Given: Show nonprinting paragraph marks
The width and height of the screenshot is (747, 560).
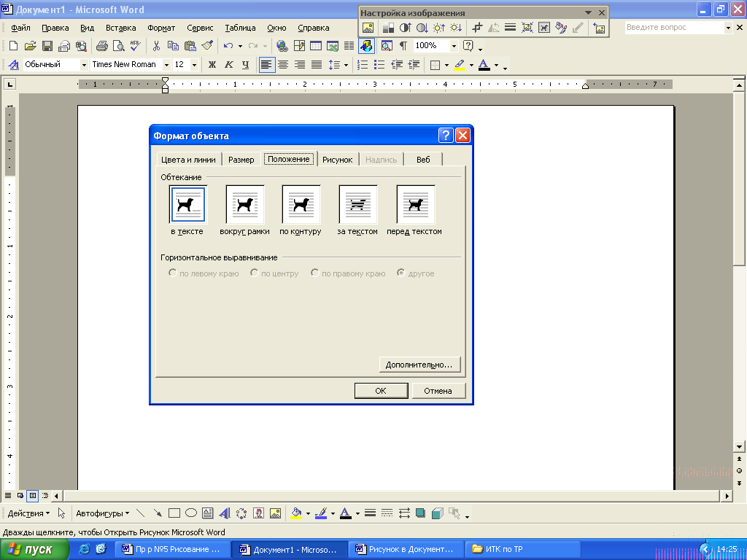Looking at the screenshot, I should click(403, 46).
